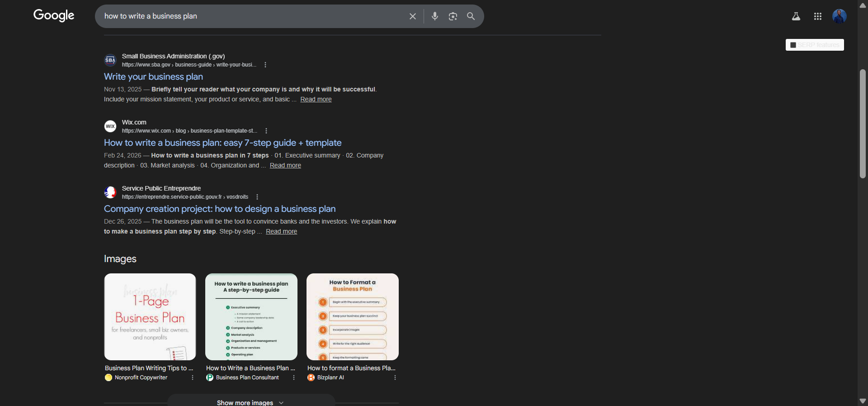
Task: Clear the search query with the X icon
Action: click(413, 16)
